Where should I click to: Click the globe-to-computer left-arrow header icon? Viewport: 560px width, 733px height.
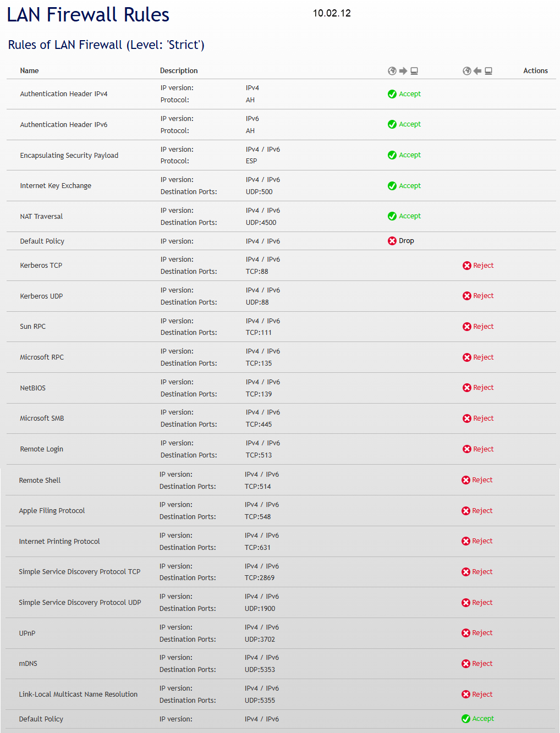click(x=477, y=71)
